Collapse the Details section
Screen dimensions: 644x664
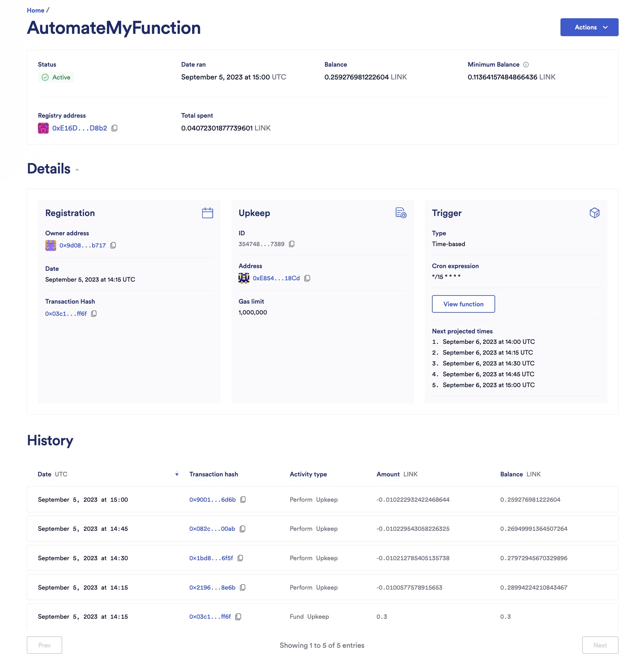(77, 170)
